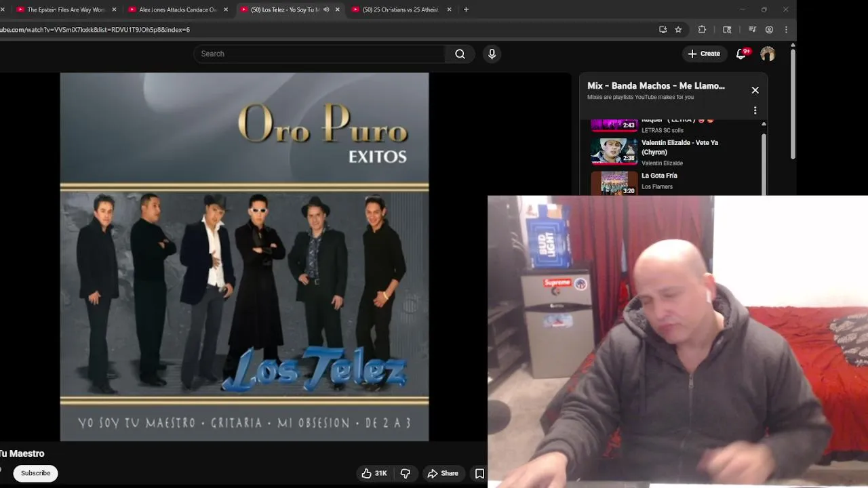Save video using bookmark icon
This screenshot has width=868, height=488.
click(479, 473)
